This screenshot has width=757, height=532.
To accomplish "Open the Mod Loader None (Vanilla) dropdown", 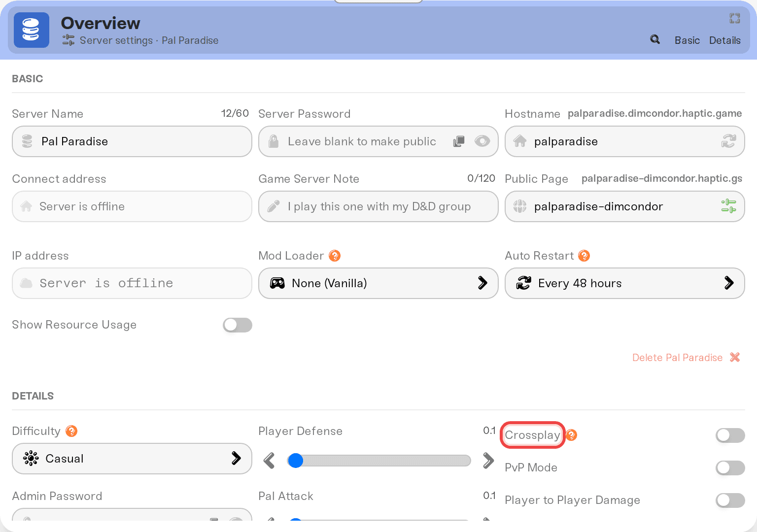I will click(378, 283).
